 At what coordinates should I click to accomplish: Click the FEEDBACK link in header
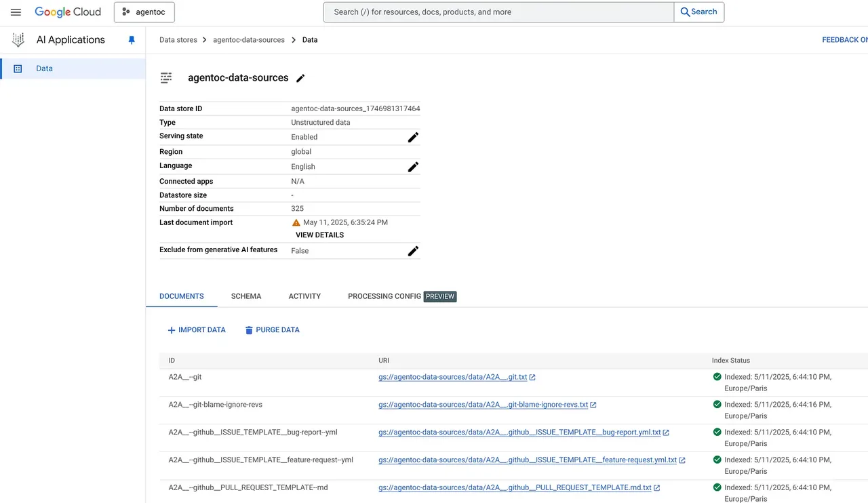point(845,40)
